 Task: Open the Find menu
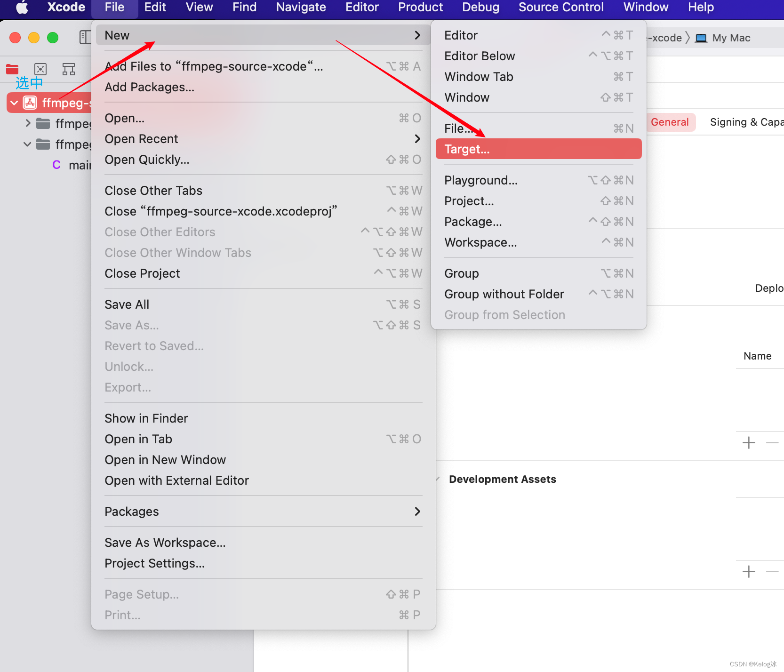click(x=245, y=8)
